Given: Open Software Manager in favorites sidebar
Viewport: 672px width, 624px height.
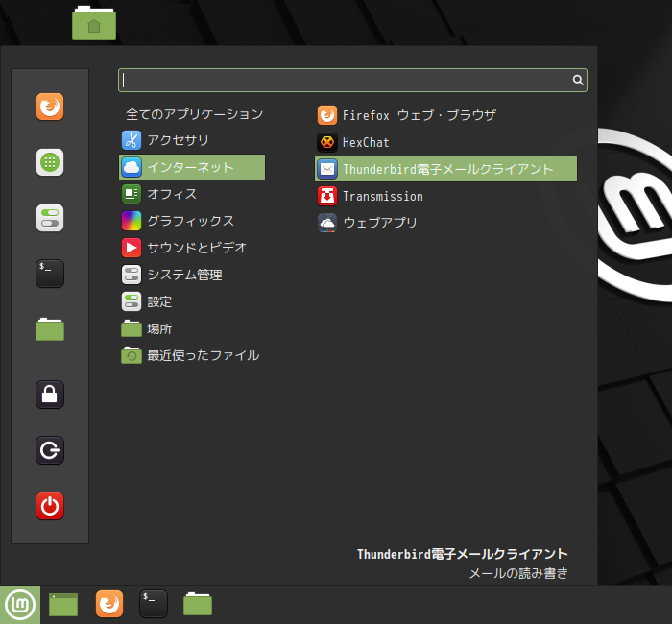Looking at the screenshot, I should 50,162.
